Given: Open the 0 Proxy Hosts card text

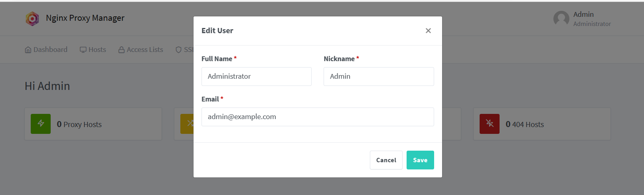Looking at the screenshot, I should pyautogui.click(x=79, y=124).
